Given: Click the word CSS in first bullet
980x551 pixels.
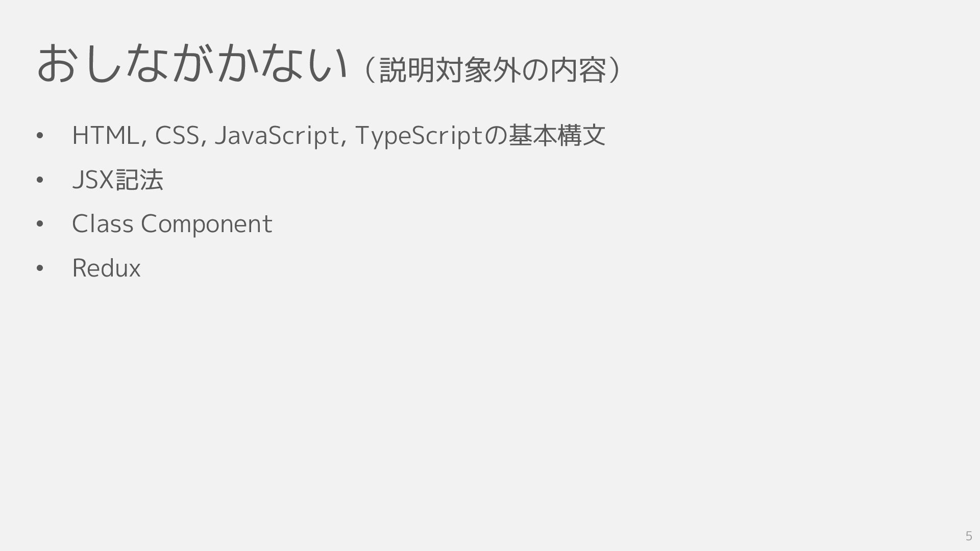Looking at the screenshot, I should [177, 136].
